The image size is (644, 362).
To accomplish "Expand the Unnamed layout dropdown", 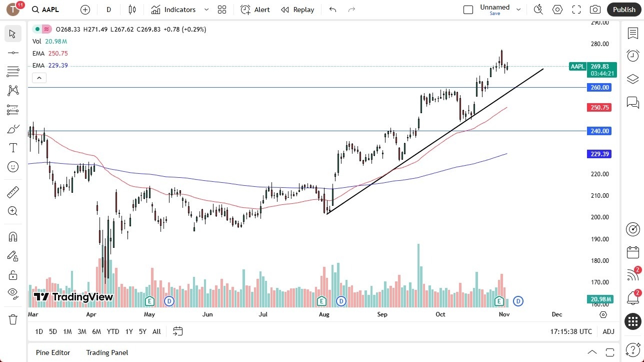I will [518, 9].
